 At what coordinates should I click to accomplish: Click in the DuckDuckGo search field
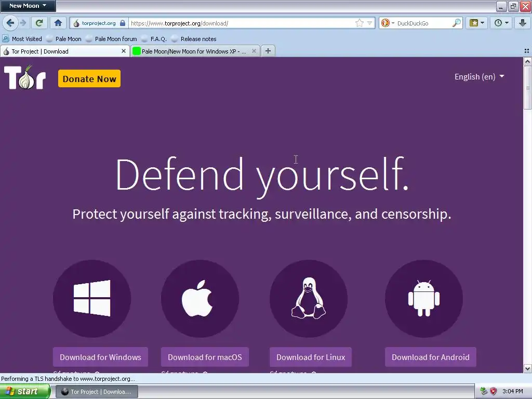pos(424,23)
